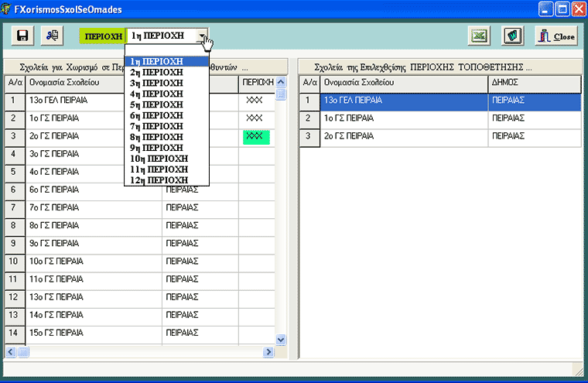588x383 pixels.
Task: Choose 12η ΠΕΡΙΟΧΗ in the dropdown list
Action: point(159,180)
